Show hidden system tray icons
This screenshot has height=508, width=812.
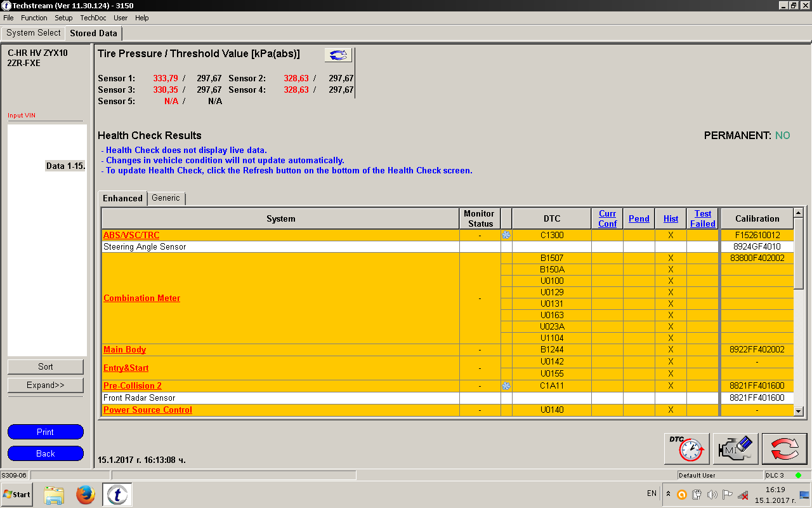coord(668,493)
